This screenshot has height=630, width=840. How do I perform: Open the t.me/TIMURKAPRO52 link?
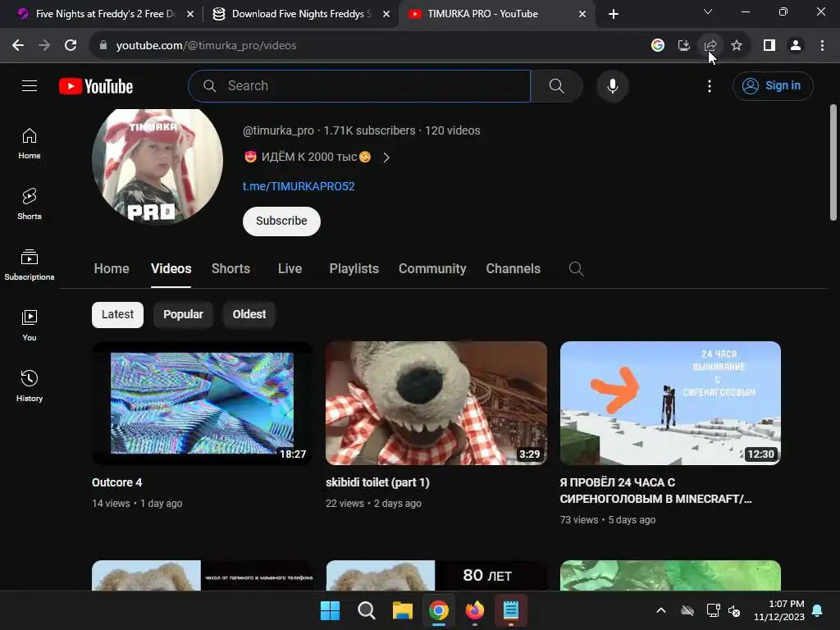299,186
